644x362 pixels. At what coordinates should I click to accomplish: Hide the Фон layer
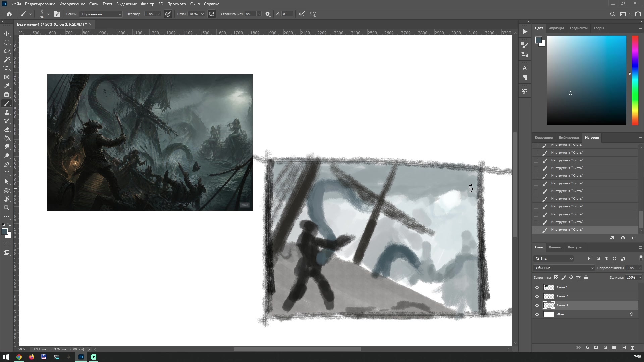[538, 314]
